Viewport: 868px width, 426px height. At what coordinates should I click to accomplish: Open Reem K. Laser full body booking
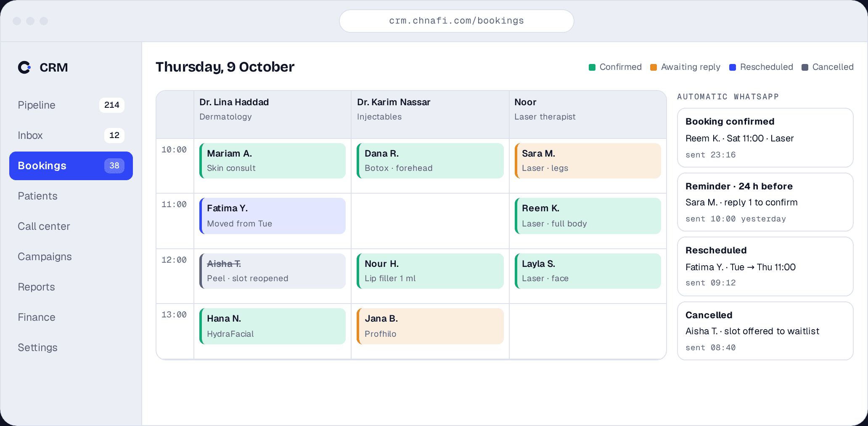(588, 216)
